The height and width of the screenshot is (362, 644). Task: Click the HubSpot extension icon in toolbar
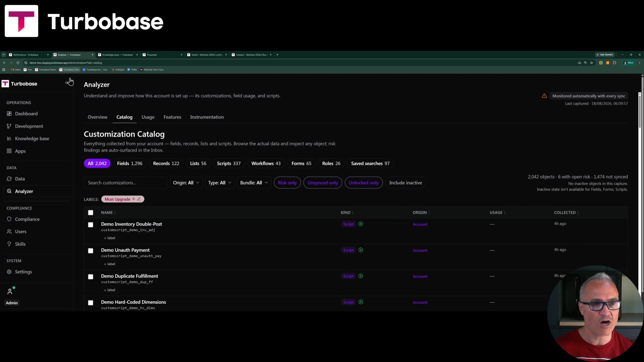coord(607,63)
